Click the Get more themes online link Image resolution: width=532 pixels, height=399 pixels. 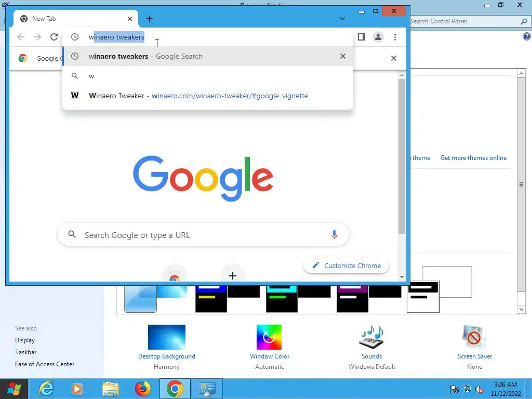473,158
